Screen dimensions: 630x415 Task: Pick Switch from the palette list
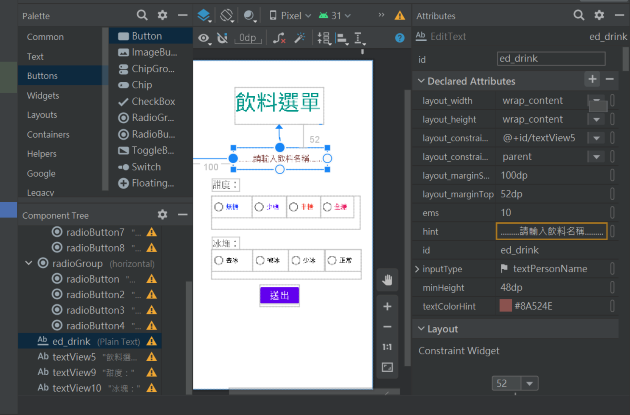pyautogui.click(x=151, y=167)
